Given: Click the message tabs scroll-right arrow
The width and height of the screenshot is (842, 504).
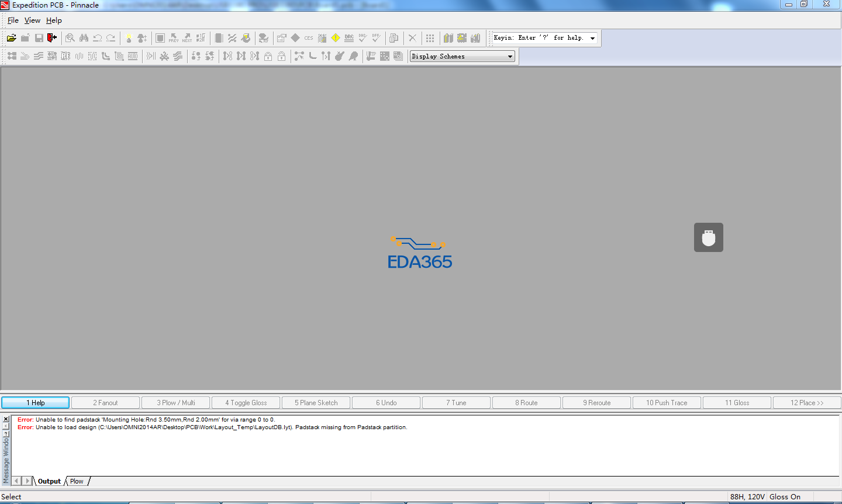Looking at the screenshot, I should (27, 481).
